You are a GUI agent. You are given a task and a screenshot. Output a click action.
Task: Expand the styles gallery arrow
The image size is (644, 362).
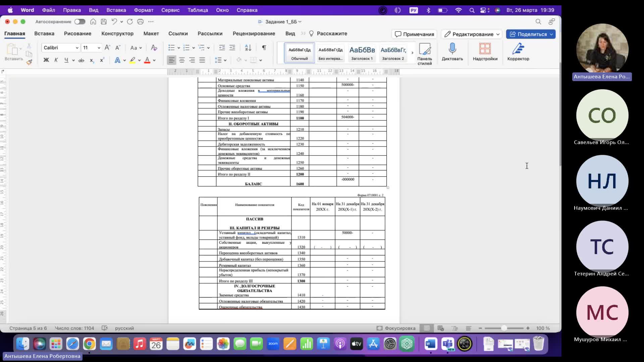(x=412, y=53)
